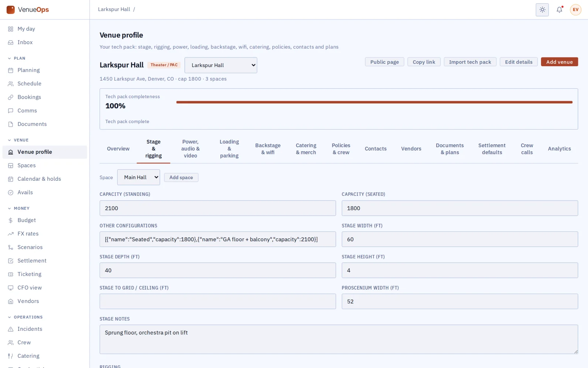Viewport: 588px width, 368px height.
Task: Click the Capacity (standing) field
Action: coord(218,208)
